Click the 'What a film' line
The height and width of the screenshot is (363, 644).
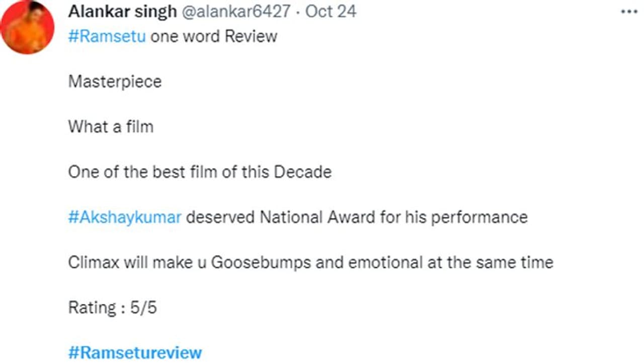[x=111, y=127]
